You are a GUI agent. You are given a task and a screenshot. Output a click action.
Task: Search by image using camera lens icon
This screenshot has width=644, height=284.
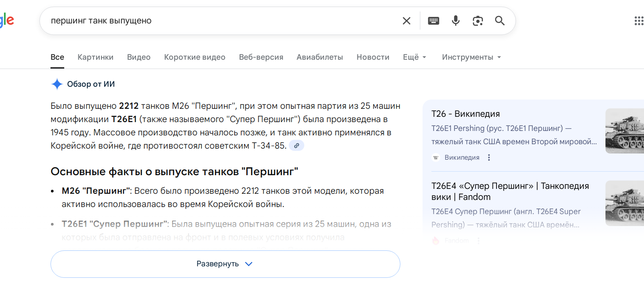click(x=477, y=21)
